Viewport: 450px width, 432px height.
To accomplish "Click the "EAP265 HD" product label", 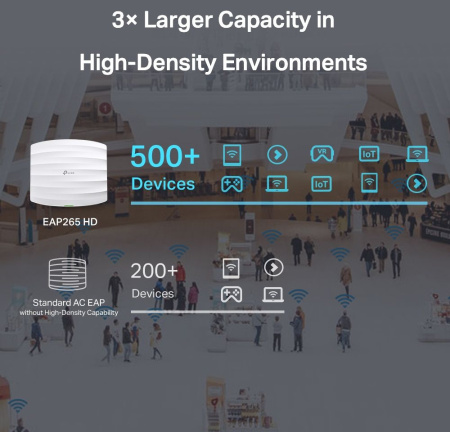I will click(70, 222).
